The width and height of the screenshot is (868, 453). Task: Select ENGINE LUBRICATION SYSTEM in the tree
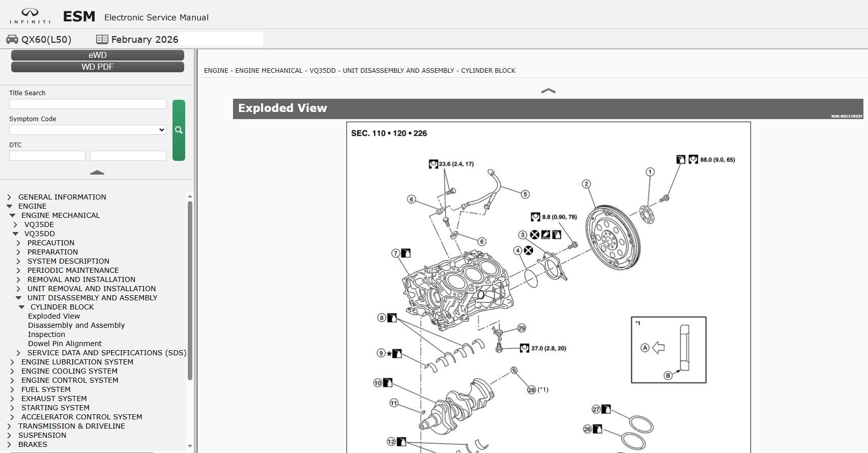[77, 362]
